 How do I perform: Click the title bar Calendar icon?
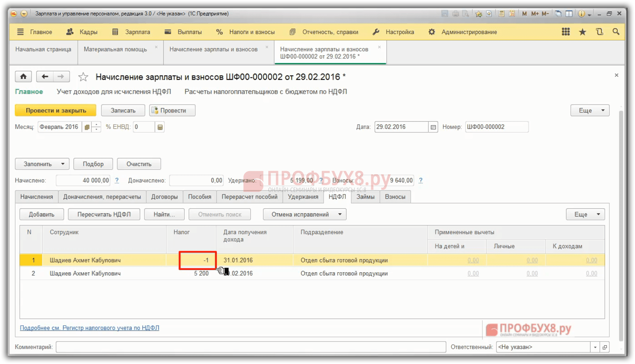pyautogui.click(x=512, y=14)
